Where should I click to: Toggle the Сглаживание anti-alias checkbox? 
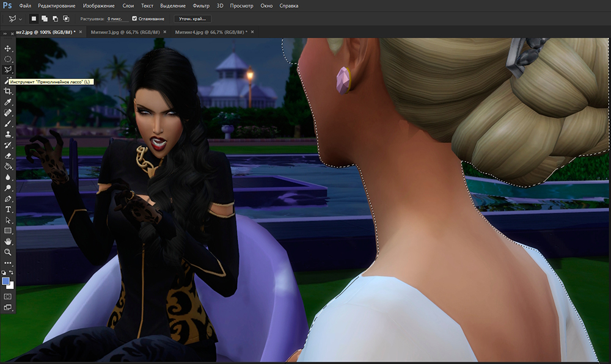coord(135,19)
